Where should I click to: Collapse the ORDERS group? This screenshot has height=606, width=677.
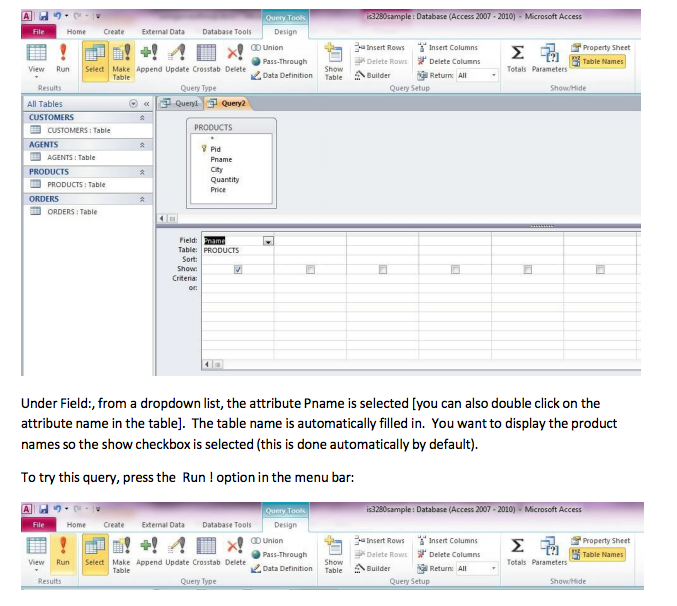coord(142,199)
